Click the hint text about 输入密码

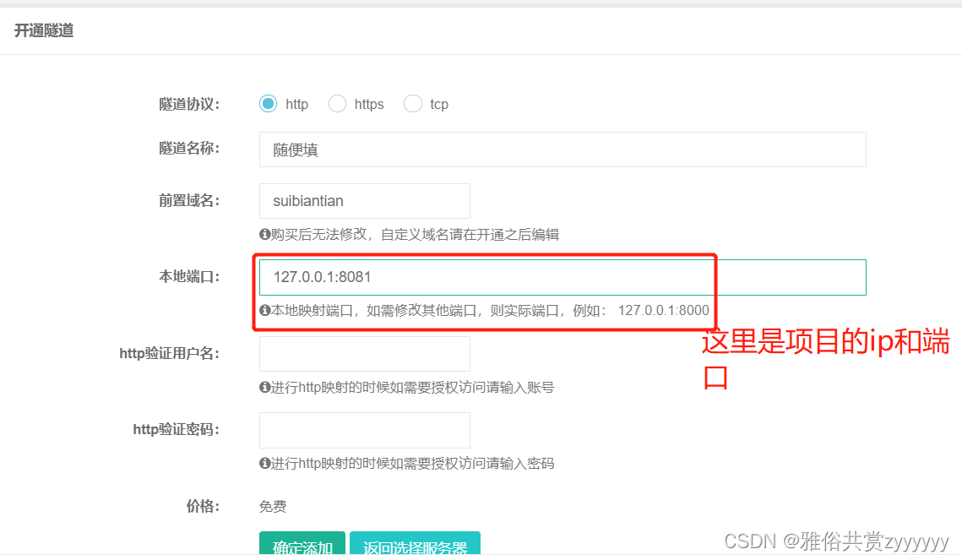click(412, 463)
